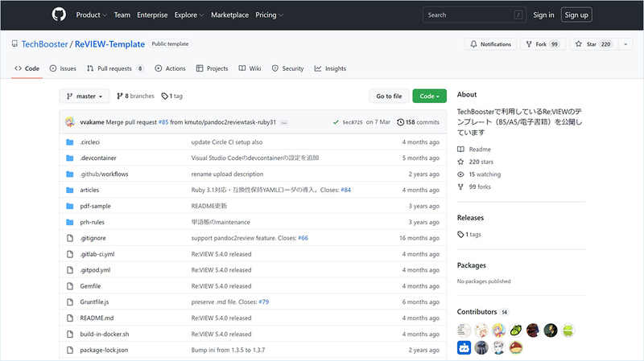Open the Actions tab

pos(170,68)
